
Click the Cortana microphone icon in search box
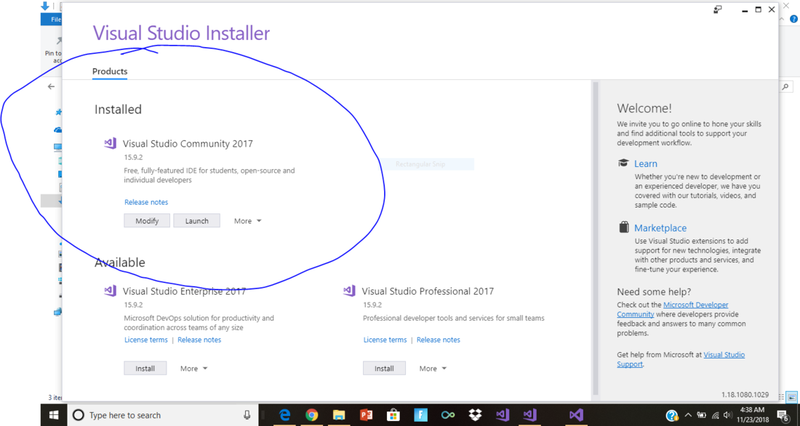click(x=247, y=415)
